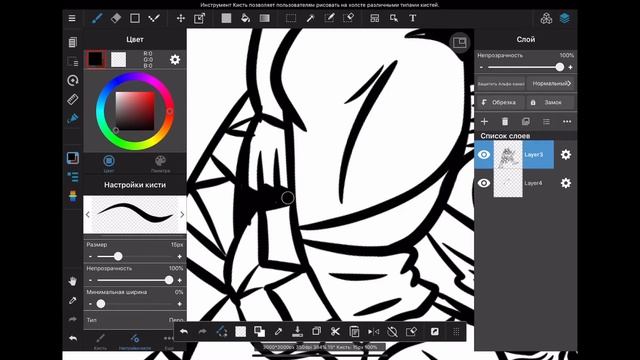Select Layer3 thumbnail in layer list
Viewport: 640px width, 360px height.
pos(508,155)
